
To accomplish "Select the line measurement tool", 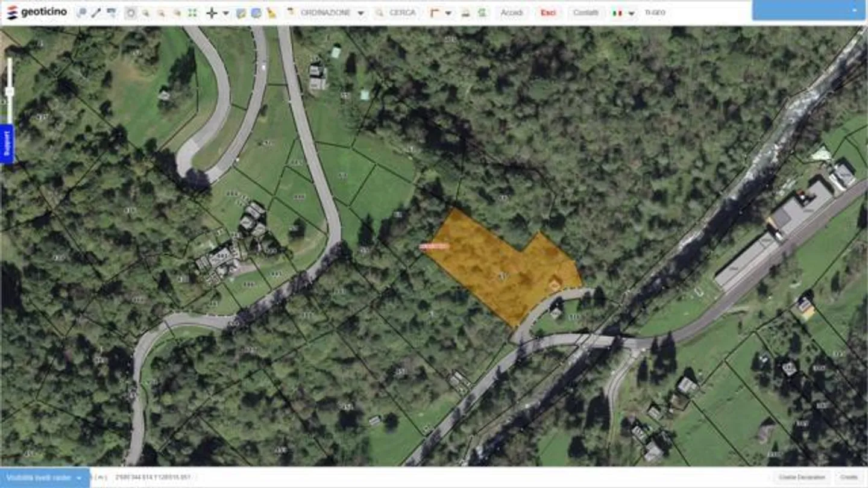I will [96, 13].
